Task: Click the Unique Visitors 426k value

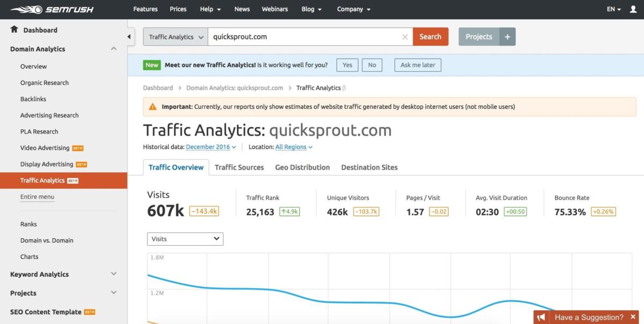Action: (338, 212)
